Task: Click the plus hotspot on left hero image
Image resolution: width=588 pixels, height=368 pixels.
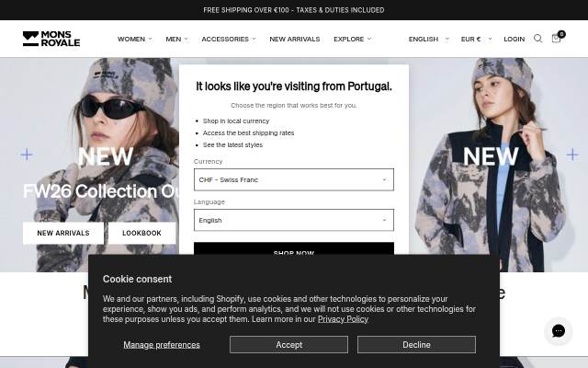Action: tap(27, 155)
